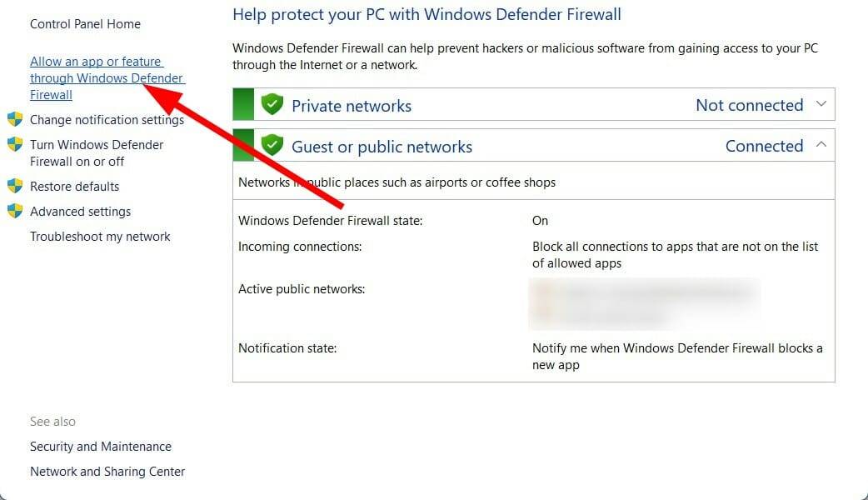Screen dimensions: 868x500
Task: Click the shield icon beside Advanced settings
Action: point(15,211)
